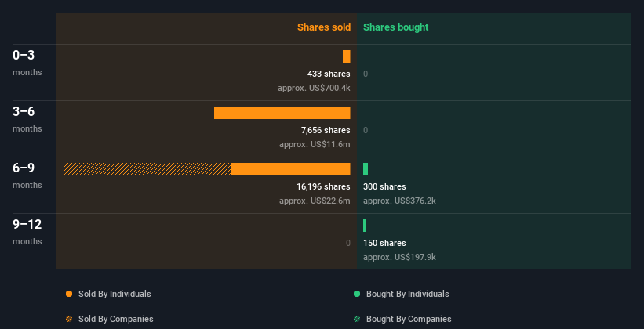644x329 pixels.
Task: Click the striped Bought By Companies legend icon
Action: pos(357,319)
